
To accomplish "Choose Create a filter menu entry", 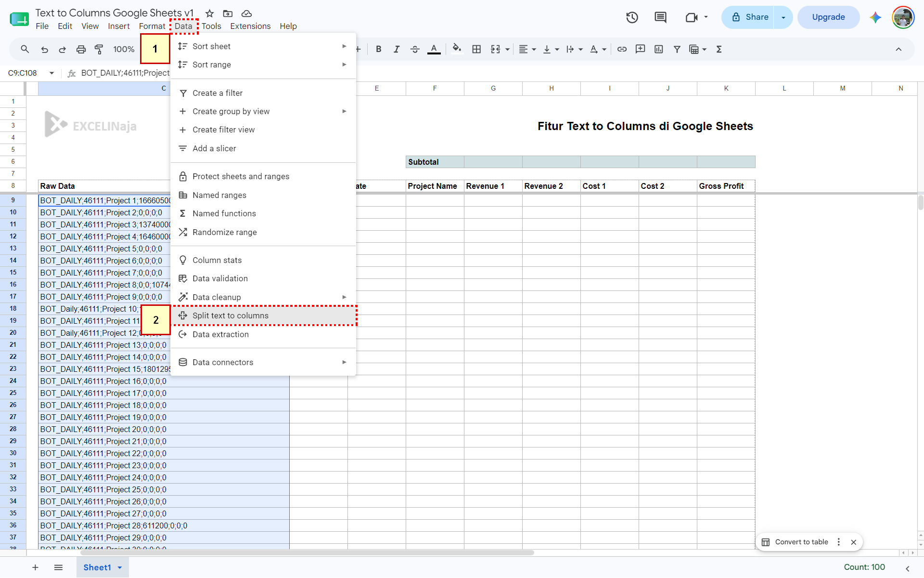I will coord(264,93).
